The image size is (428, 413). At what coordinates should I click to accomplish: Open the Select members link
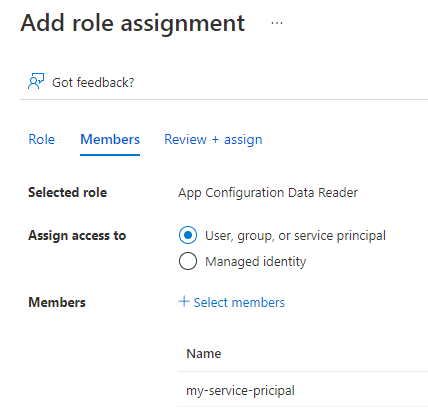click(x=239, y=303)
